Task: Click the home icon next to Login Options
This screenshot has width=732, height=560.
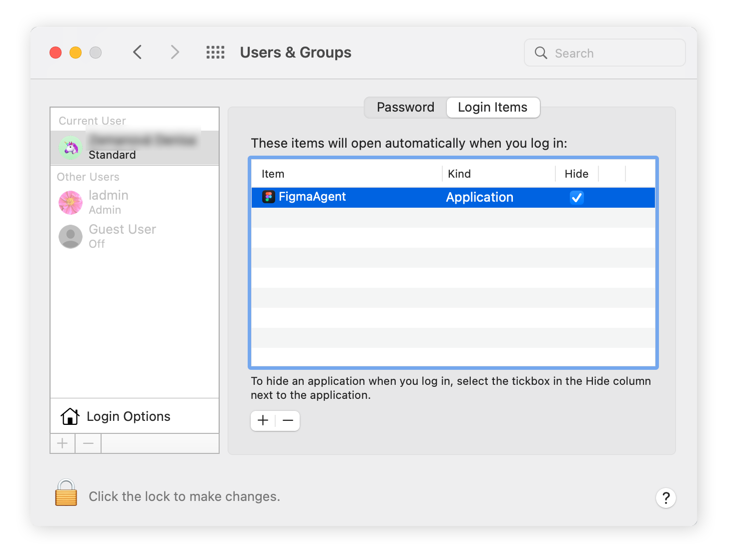Action: pos(70,416)
